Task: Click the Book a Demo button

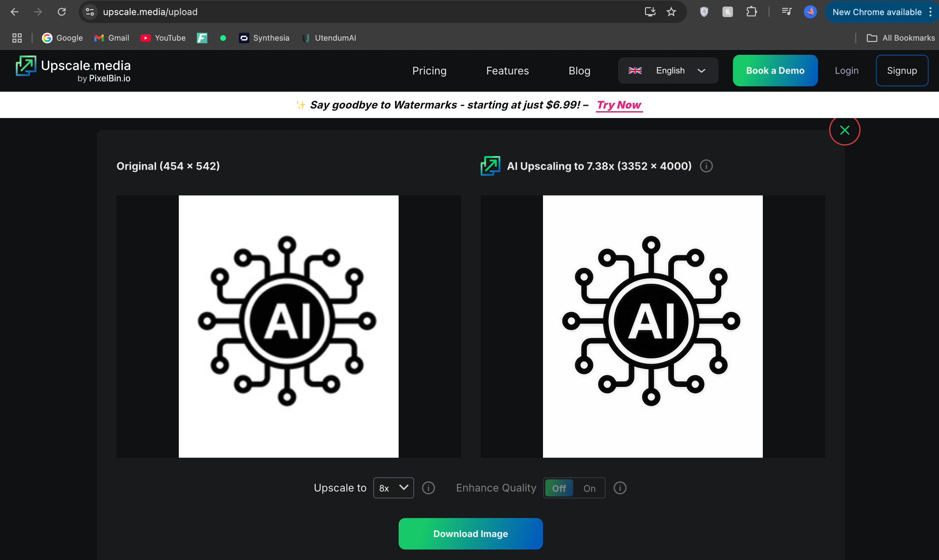Action: tap(775, 70)
